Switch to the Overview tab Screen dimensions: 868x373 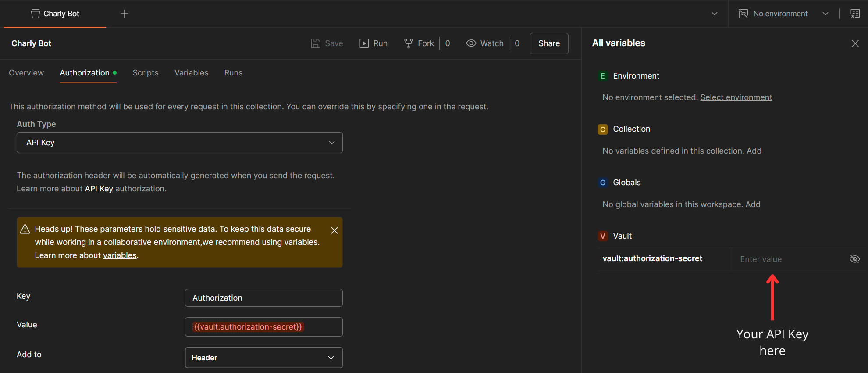pyautogui.click(x=26, y=73)
